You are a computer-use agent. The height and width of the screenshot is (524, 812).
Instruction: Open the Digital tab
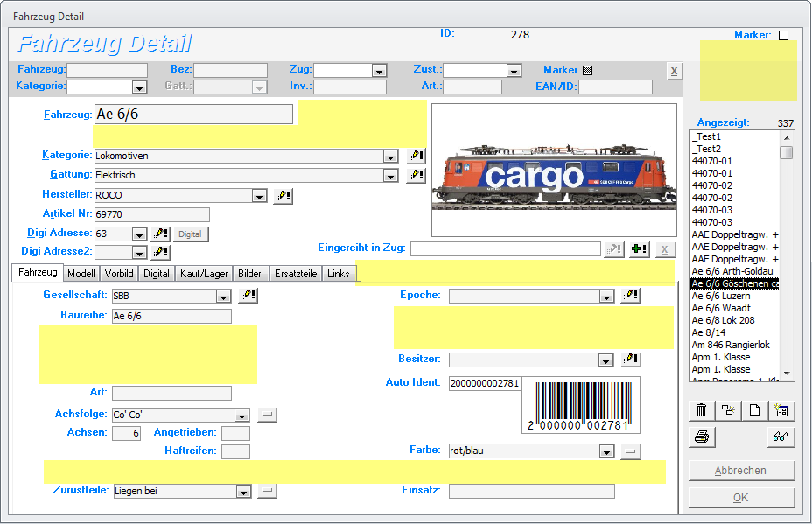[157, 274]
